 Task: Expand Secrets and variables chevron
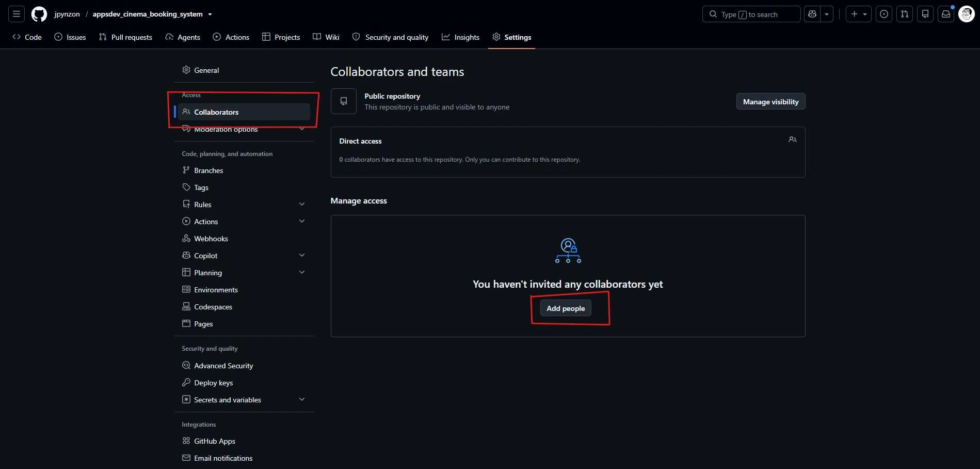302,399
